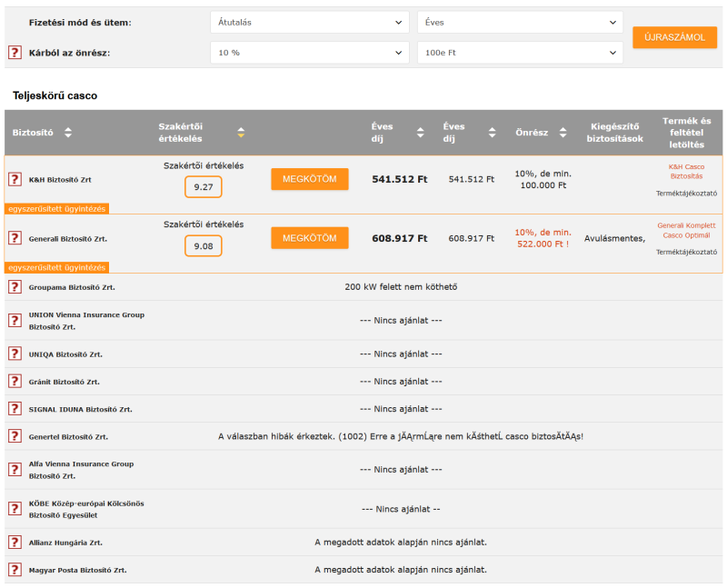Image resolution: width=727 pixels, height=588 pixels.
Task: Click info icon next to Magyar Posta Biztosító
Action: (x=15, y=570)
